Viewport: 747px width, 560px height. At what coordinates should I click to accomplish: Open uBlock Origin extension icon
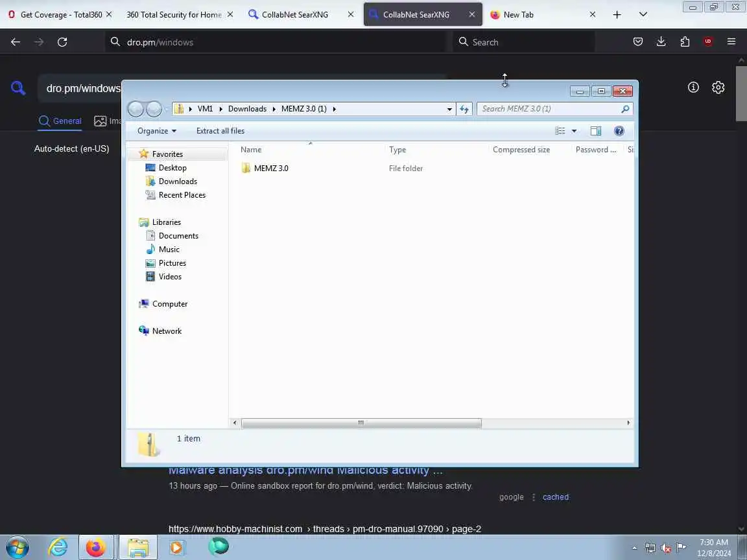pos(708,42)
